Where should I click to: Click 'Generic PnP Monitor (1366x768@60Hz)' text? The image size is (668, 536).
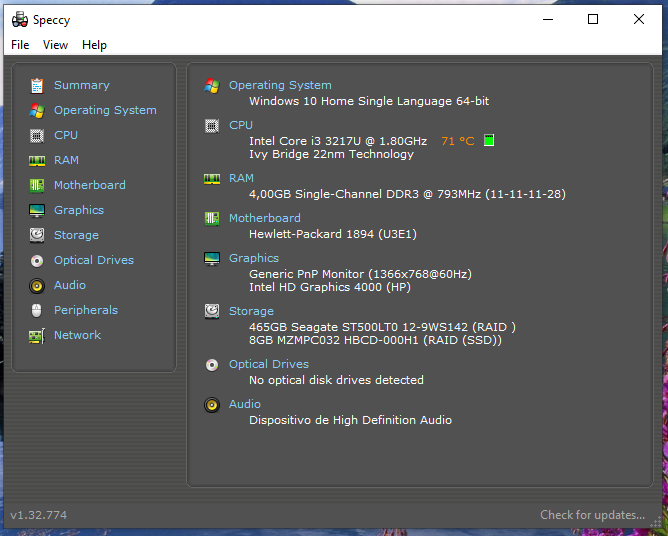click(x=360, y=274)
